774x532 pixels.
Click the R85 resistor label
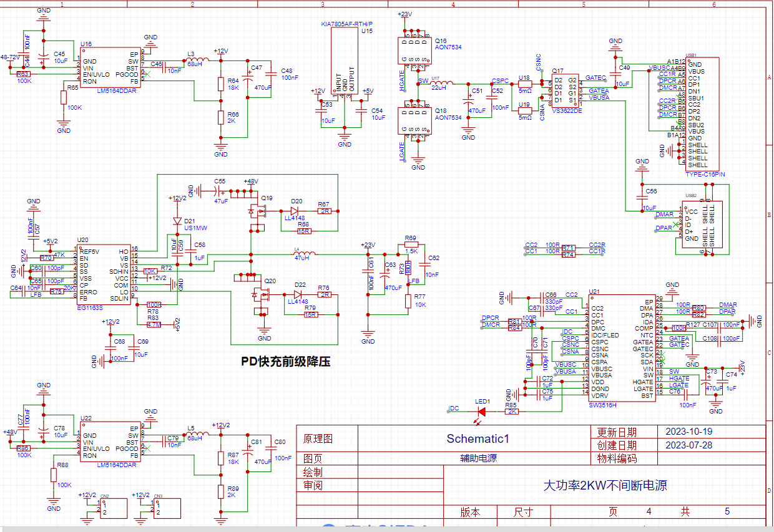(511, 405)
